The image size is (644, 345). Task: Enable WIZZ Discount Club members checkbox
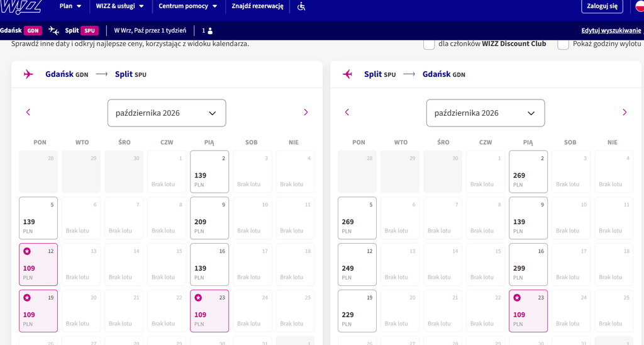(x=429, y=44)
